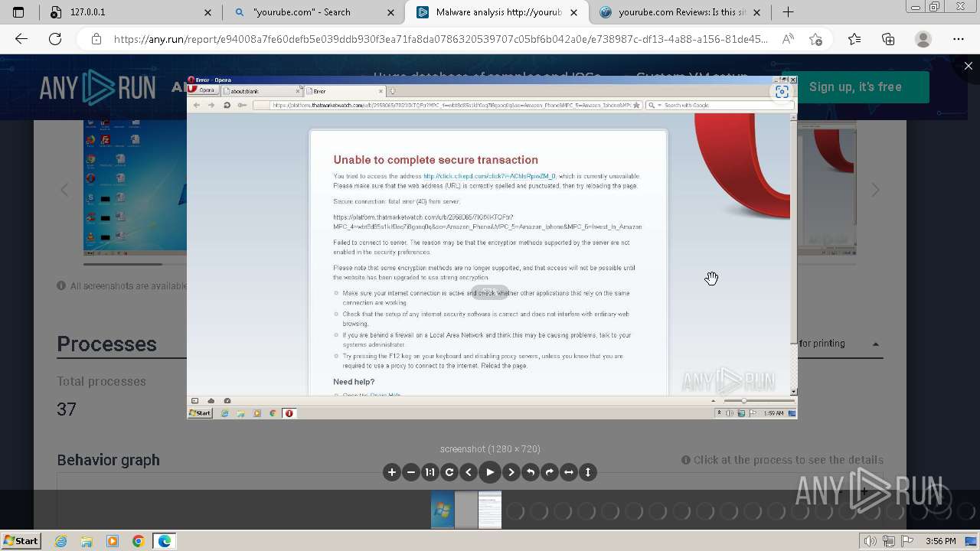Viewport: 980px width, 551px height.
Task: Play the screenshot slideshow
Action: (490, 472)
